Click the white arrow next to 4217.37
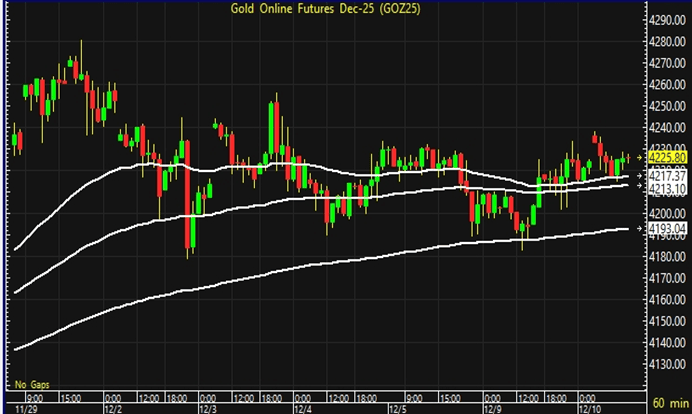Image resolution: width=692 pixels, height=414 pixels. coord(640,176)
